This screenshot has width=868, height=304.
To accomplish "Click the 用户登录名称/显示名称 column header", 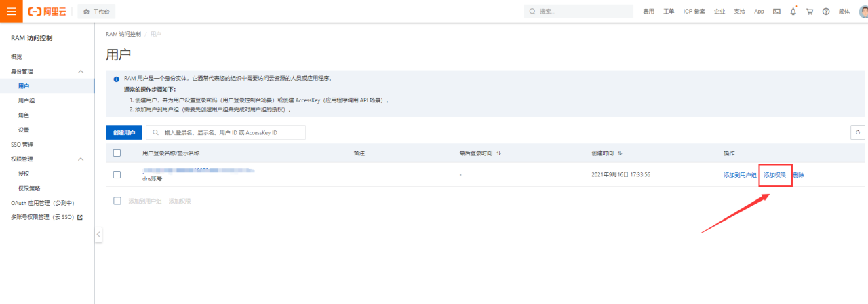I will click(171, 153).
